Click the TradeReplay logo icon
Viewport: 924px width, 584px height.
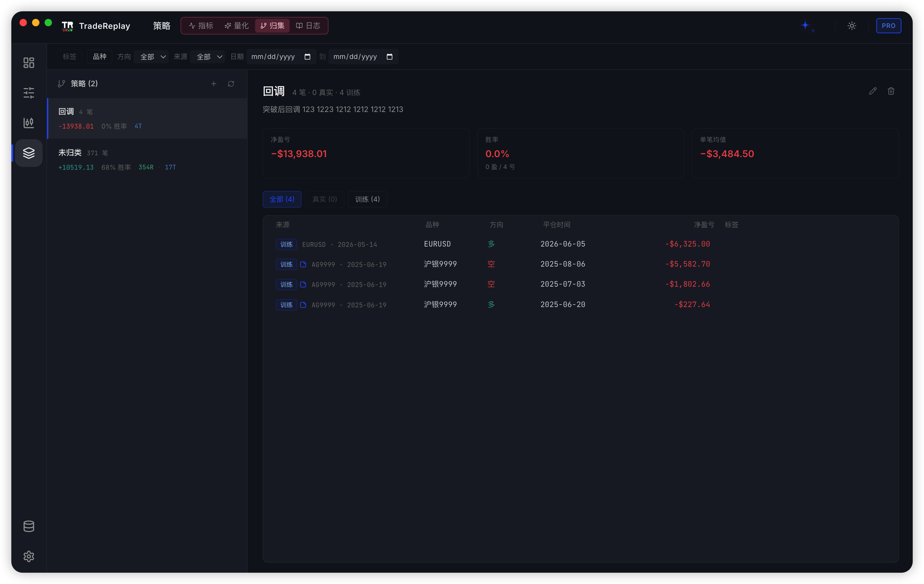pyautogui.click(x=67, y=26)
